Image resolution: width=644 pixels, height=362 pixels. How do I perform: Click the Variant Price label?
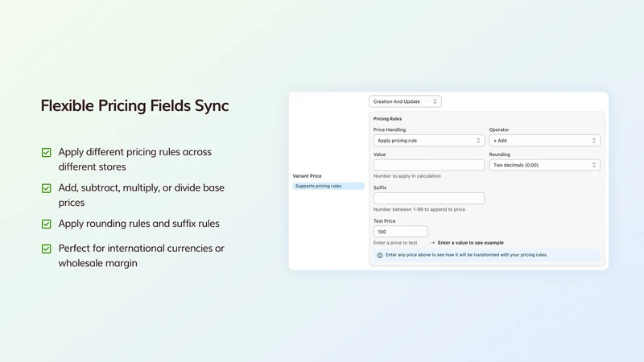307,175
